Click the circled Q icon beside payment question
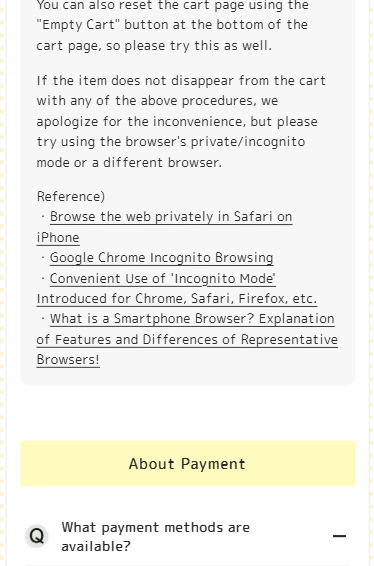 [x=36, y=536]
